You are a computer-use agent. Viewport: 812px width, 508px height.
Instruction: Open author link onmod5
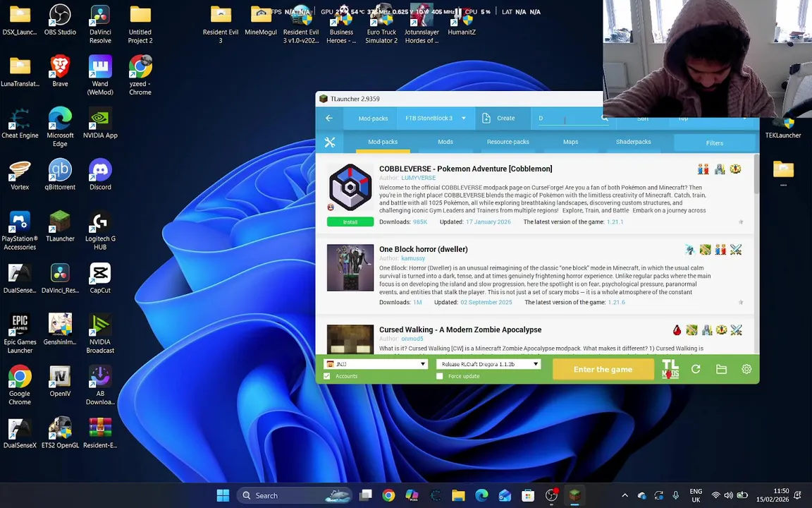tap(412, 339)
